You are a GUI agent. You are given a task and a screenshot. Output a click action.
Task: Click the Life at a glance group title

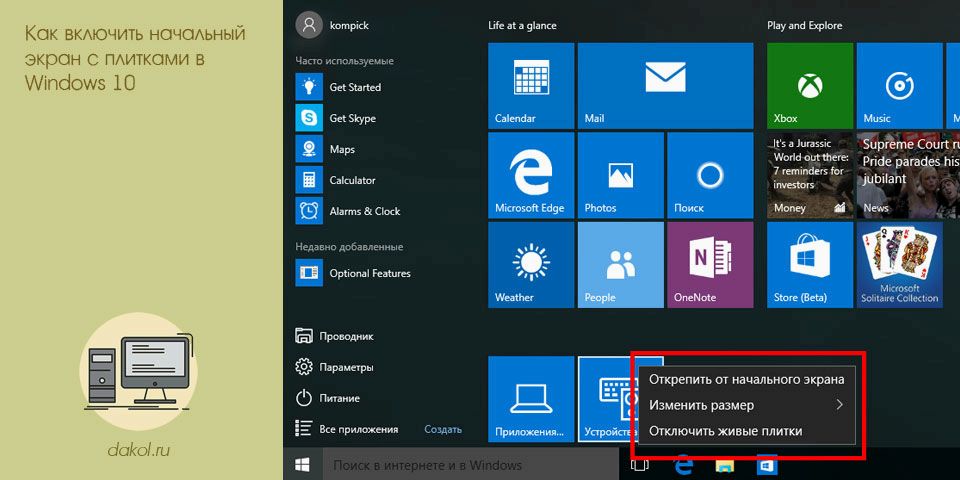click(x=522, y=26)
